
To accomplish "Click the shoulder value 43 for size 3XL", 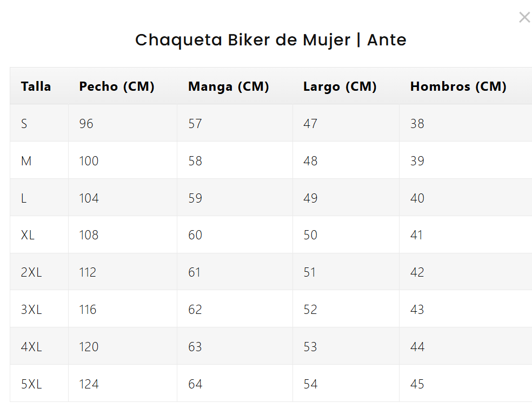I will (417, 309).
